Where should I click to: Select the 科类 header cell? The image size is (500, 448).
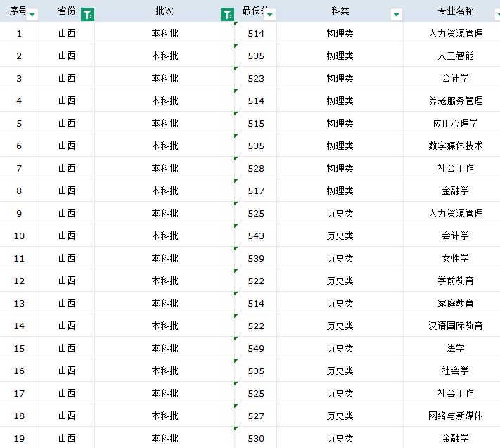coord(340,11)
